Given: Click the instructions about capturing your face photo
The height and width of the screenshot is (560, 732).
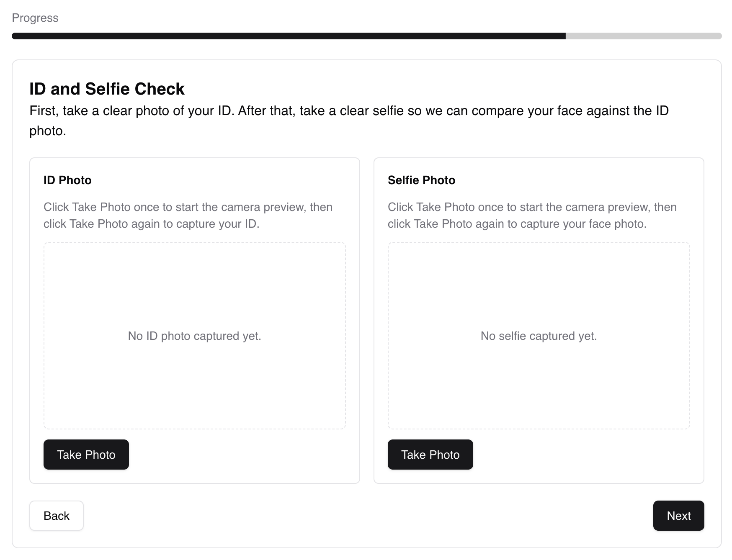Looking at the screenshot, I should click(532, 216).
